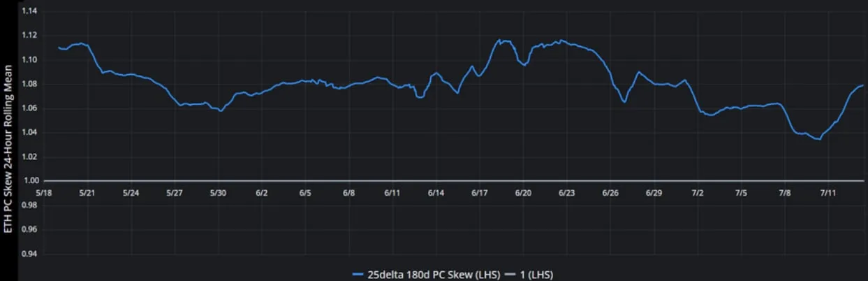The height and width of the screenshot is (281, 868).
Task: Click the 7/11 date label
Action: [829, 192]
